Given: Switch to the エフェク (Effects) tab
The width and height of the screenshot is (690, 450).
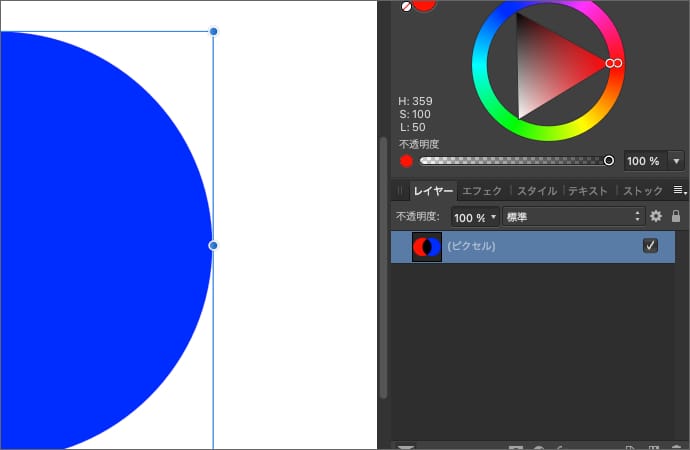Looking at the screenshot, I should [x=482, y=191].
